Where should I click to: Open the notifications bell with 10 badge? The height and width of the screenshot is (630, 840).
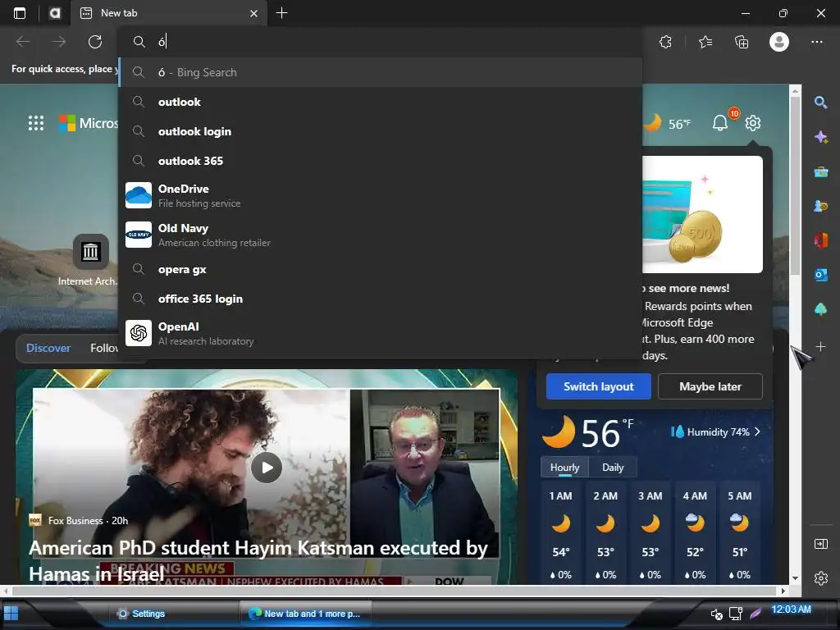point(720,123)
